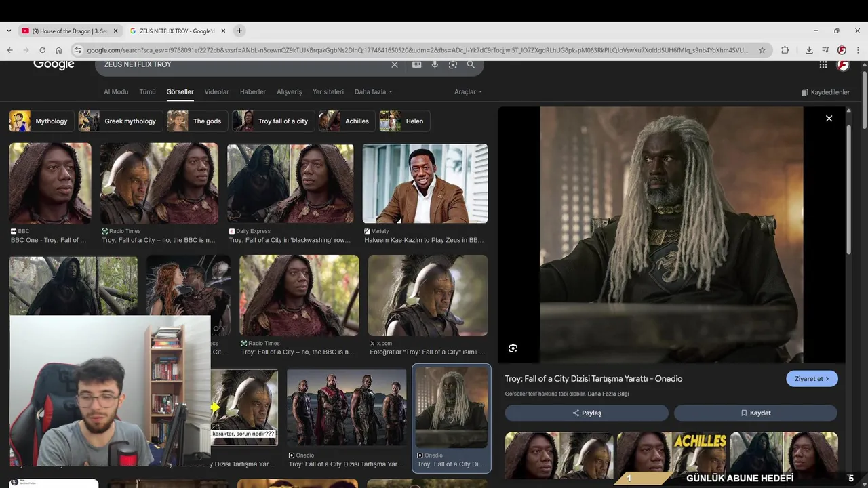Open the browser home page
Viewport: 868px width, 488px height.
tap(59, 50)
